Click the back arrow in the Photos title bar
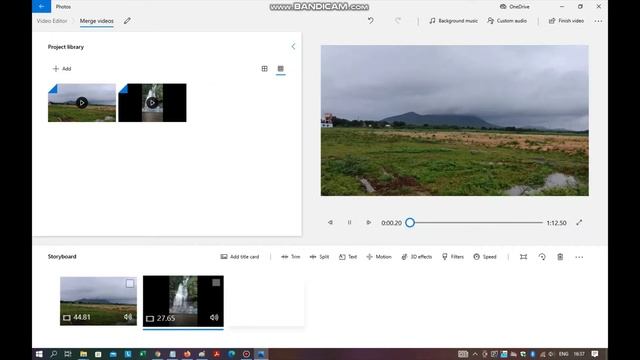 pyautogui.click(x=41, y=6)
